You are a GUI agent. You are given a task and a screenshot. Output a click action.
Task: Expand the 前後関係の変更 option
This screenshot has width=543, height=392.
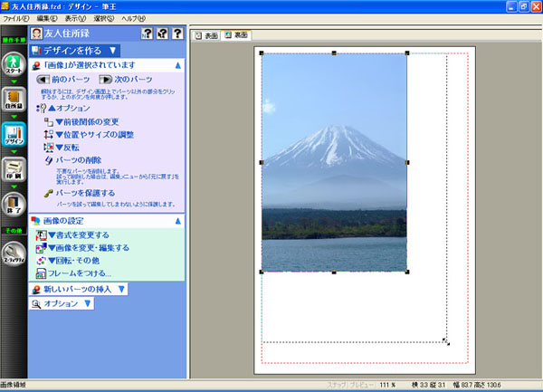coord(86,121)
